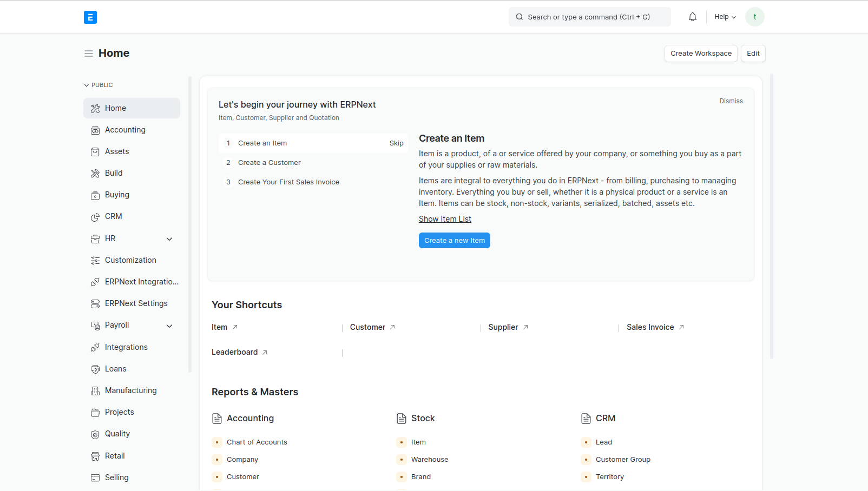Open the Accounting workspace label

point(125,130)
